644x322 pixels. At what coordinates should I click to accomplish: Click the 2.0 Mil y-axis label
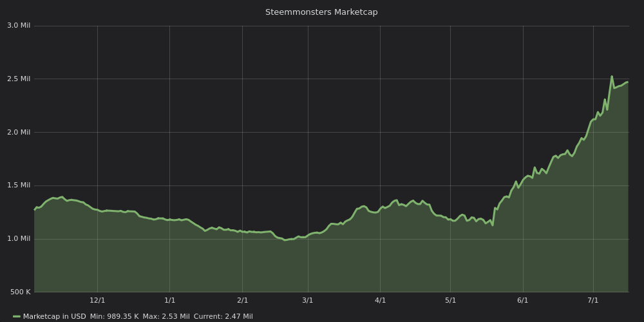pyautogui.click(x=19, y=132)
